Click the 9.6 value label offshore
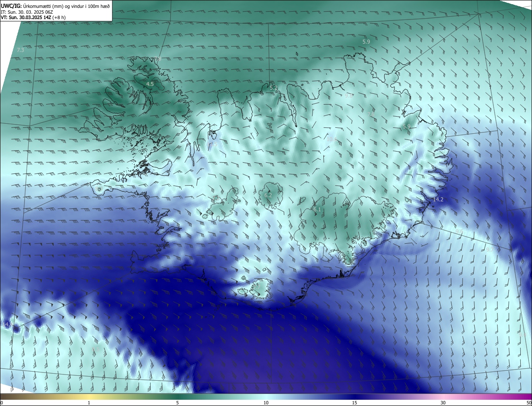The width and height of the screenshot is (532, 406). 459,231
